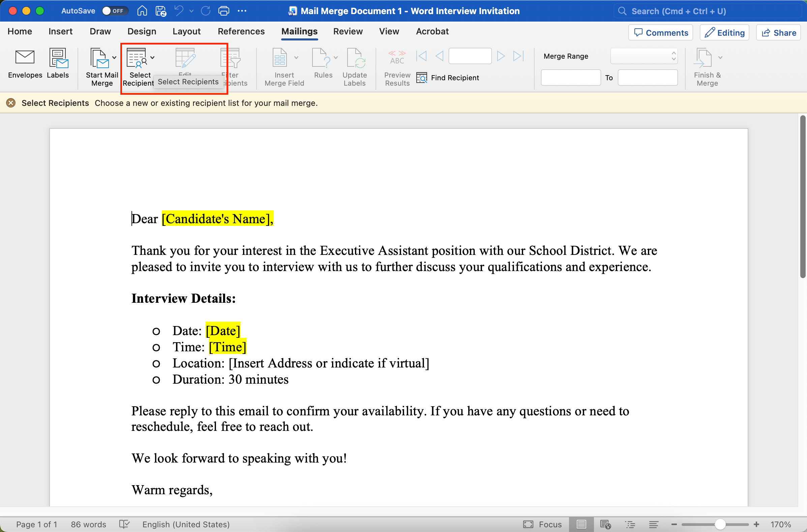Screen dimensions: 807x532
Task: Click the print icon in title bar
Action: click(223, 11)
